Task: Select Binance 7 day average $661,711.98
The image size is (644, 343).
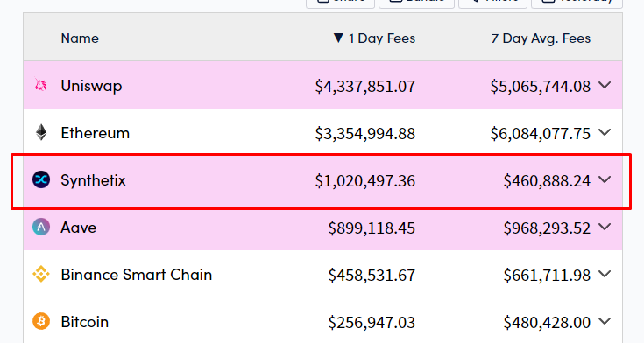Action: 547,275
